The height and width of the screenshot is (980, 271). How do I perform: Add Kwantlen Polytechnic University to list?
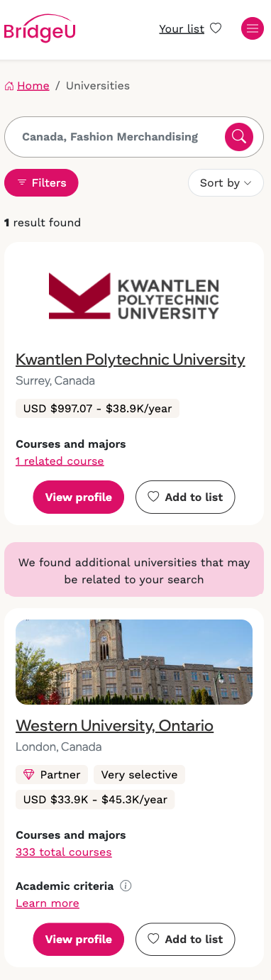click(185, 497)
